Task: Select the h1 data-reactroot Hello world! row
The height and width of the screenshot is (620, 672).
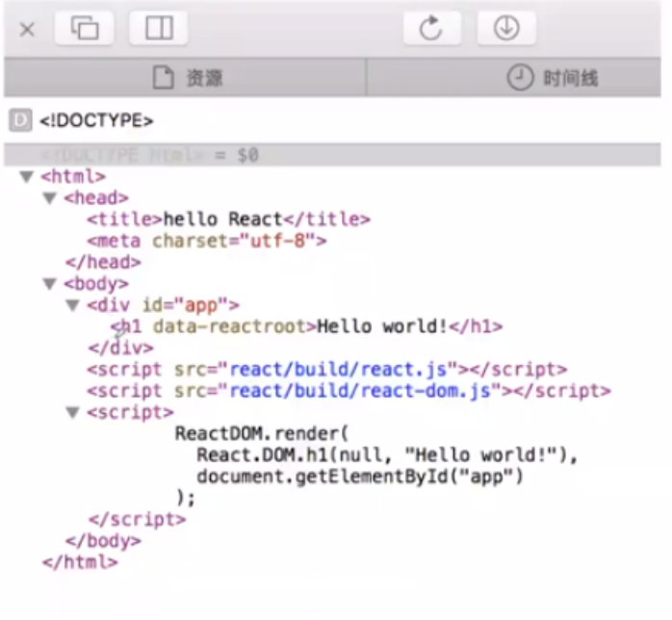Action: 307,326
